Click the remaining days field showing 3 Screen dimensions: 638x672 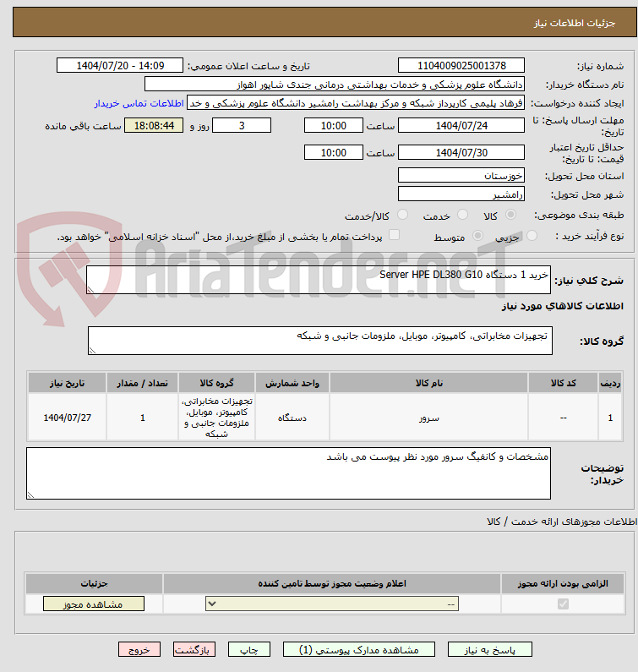[242, 126]
